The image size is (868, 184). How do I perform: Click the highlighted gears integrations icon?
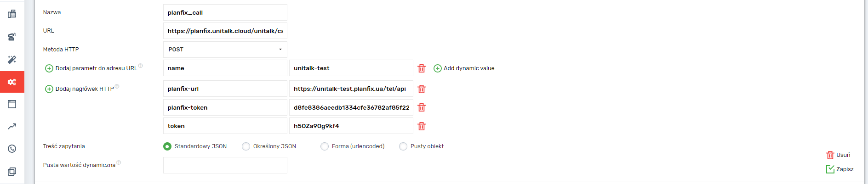pos(12,82)
